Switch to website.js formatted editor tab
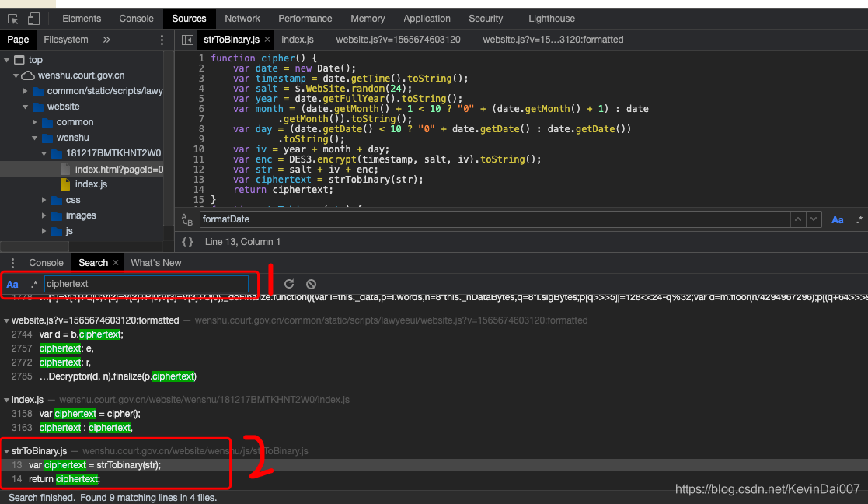The image size is (868, 504). 553,40
